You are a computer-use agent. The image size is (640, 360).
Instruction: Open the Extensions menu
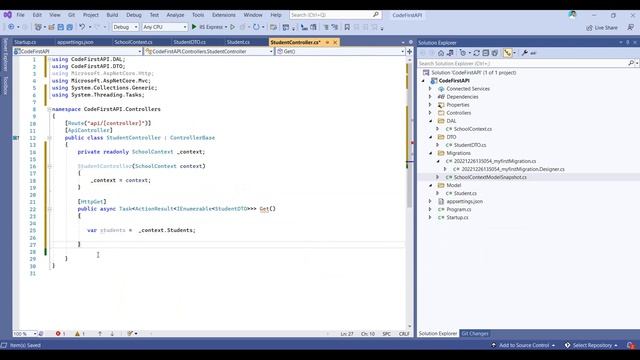pyautogui.click(x=224, y=15)
